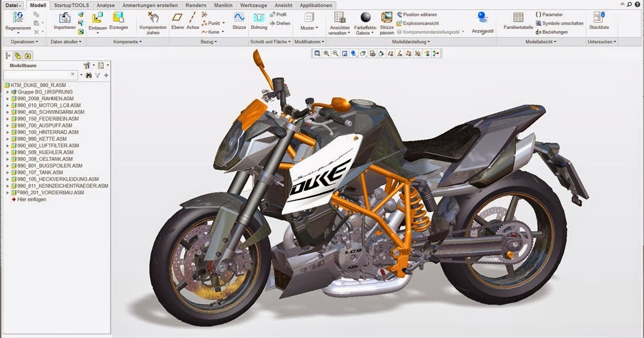Expand the Bezug group dropdown
This screenshot has width=644, height=338.
(209, 42)
